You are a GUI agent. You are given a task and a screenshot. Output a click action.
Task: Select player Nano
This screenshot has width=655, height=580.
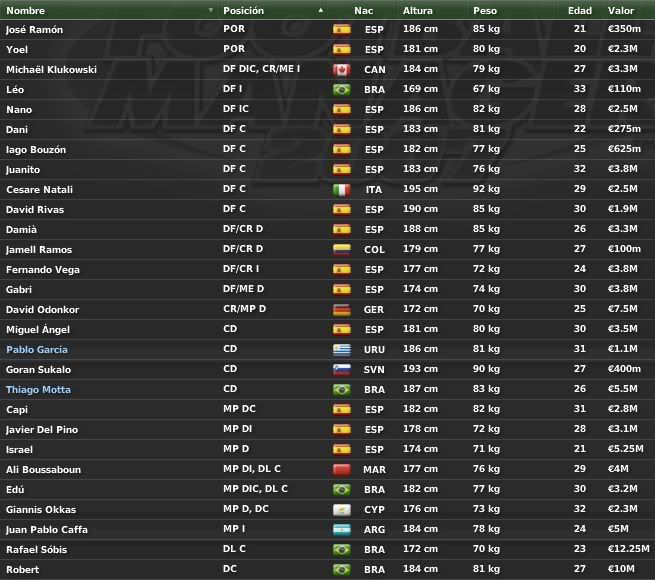click(x=19, y=109)
